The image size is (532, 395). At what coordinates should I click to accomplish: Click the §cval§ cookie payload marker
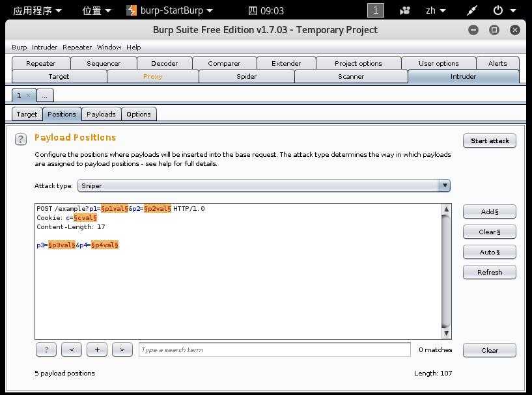[x=85, y=218]
